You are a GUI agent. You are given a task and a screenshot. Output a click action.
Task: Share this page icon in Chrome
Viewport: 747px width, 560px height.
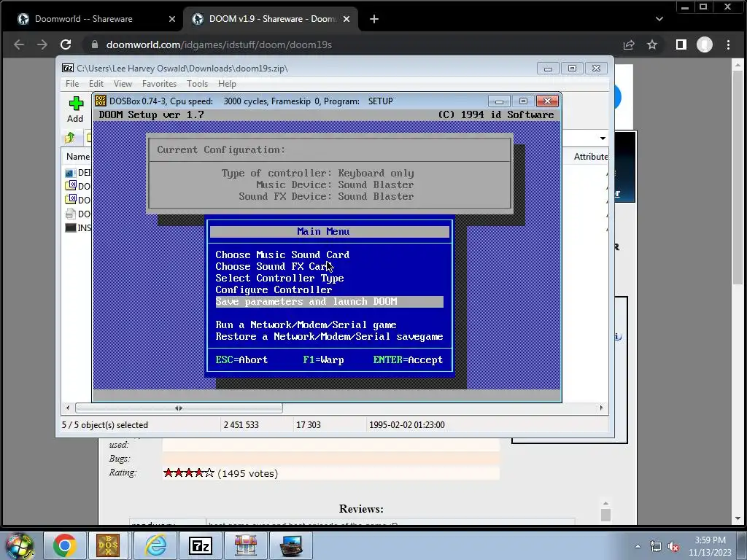pyautogui.click(x=629, y=44)
